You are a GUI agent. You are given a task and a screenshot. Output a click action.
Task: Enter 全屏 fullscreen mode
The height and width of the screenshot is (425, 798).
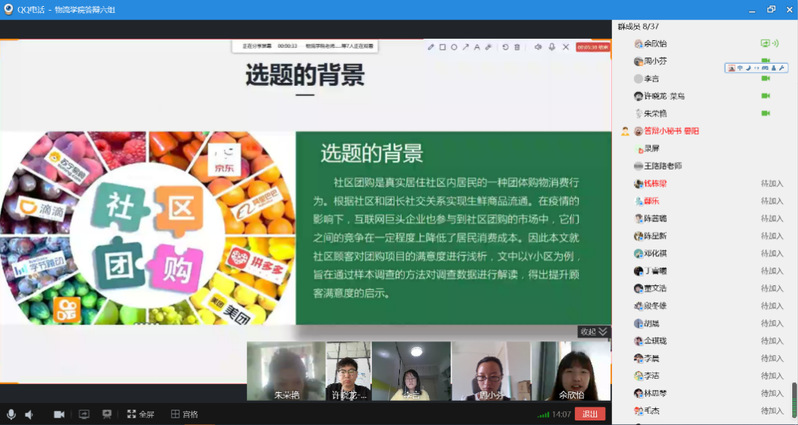tap(140, 414)
